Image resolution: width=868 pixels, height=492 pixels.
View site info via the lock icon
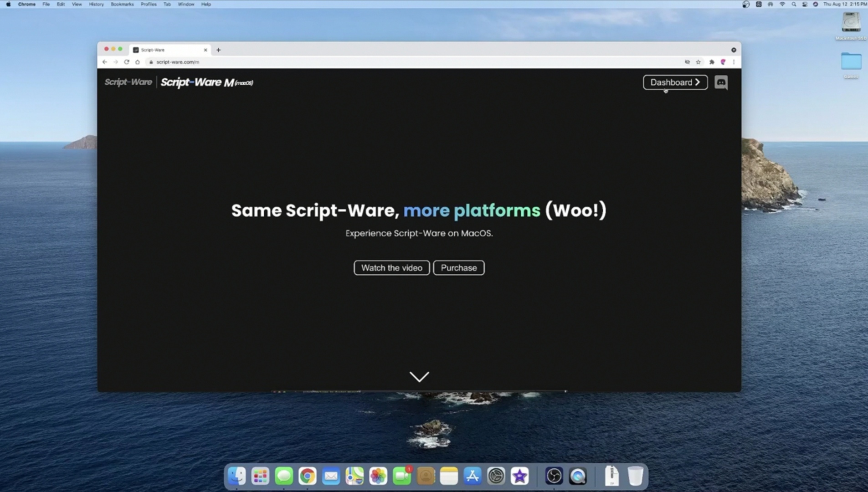151,62
